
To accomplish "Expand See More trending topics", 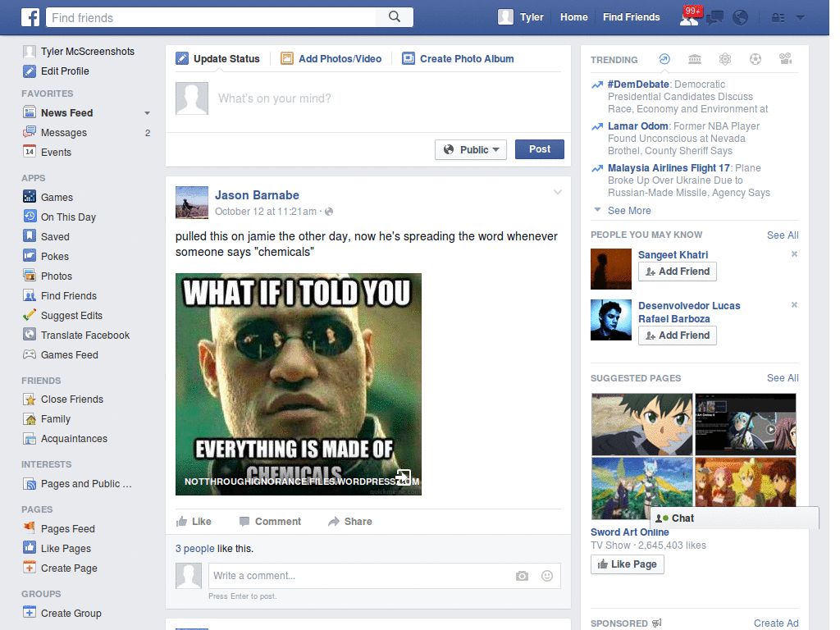I will 629,211.
